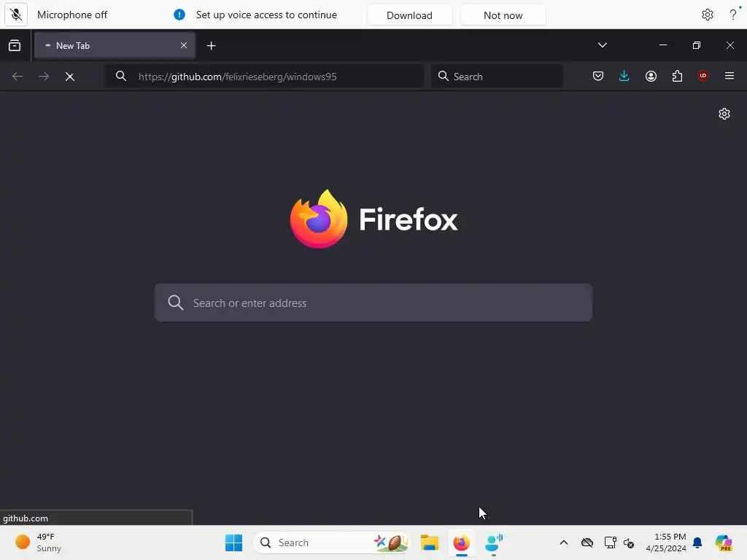Click the Firefox taskbar icon

461,542
